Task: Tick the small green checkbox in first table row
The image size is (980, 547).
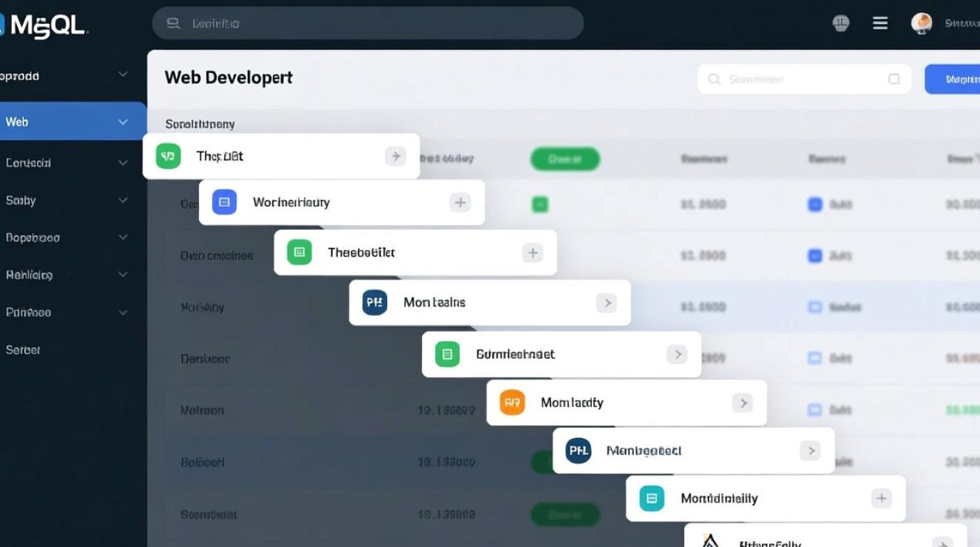Action: (x=540, y=205)
